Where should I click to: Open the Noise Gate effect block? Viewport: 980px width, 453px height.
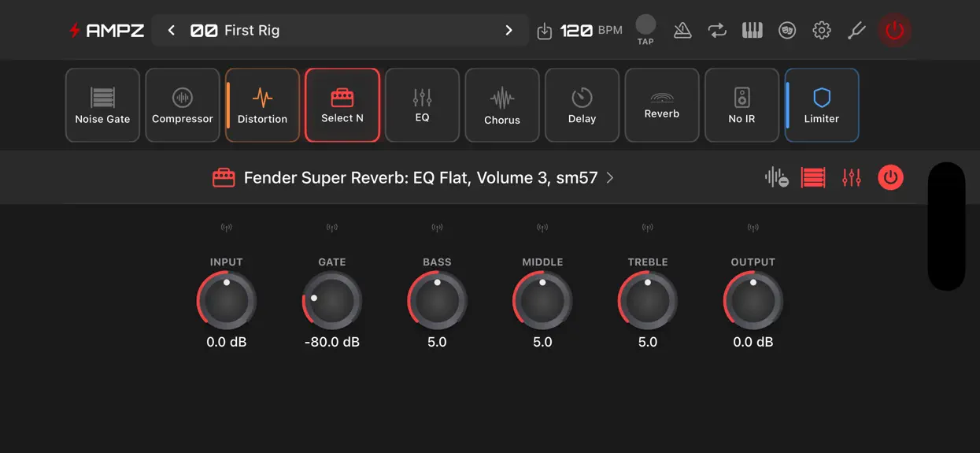(x=102, y=105)
